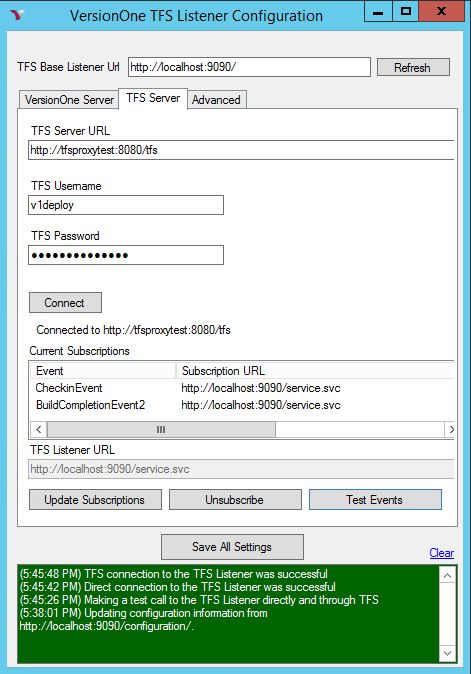471x674 pixels.
Task: Click the Connected to tfsproxytest status text
Action: (134, 330)
